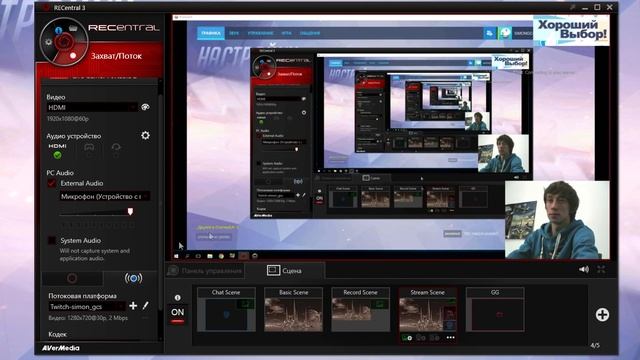Switch to record mode tab
640x360 pixels.
click(x=72, y=278)
